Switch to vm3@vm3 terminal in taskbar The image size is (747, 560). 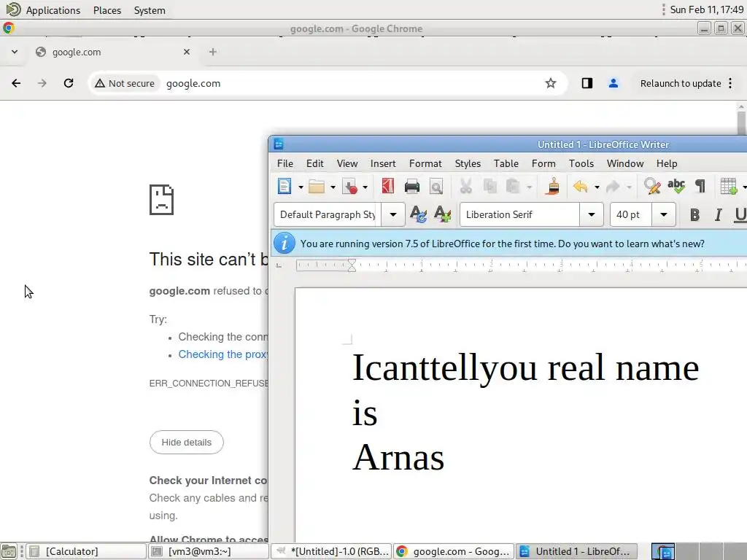point(209,551)
